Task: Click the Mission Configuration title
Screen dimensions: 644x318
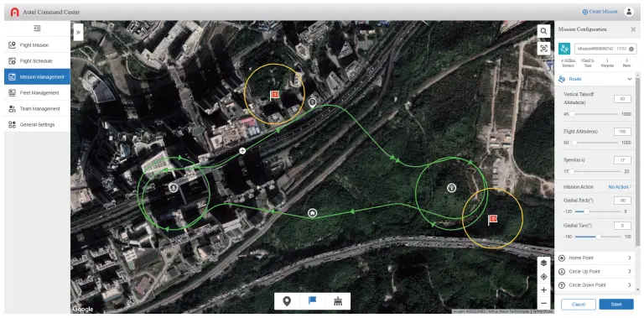Action: [582, 29]
